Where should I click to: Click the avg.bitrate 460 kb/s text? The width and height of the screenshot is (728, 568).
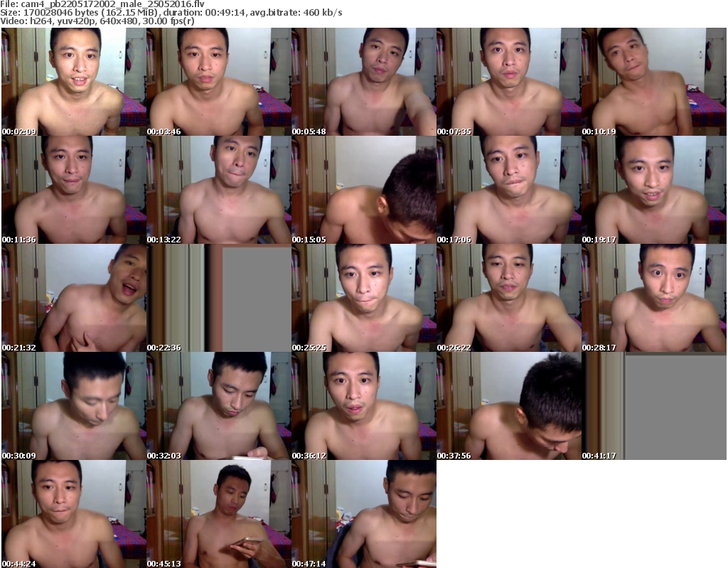pyautogui.click(x=296, y=13)
